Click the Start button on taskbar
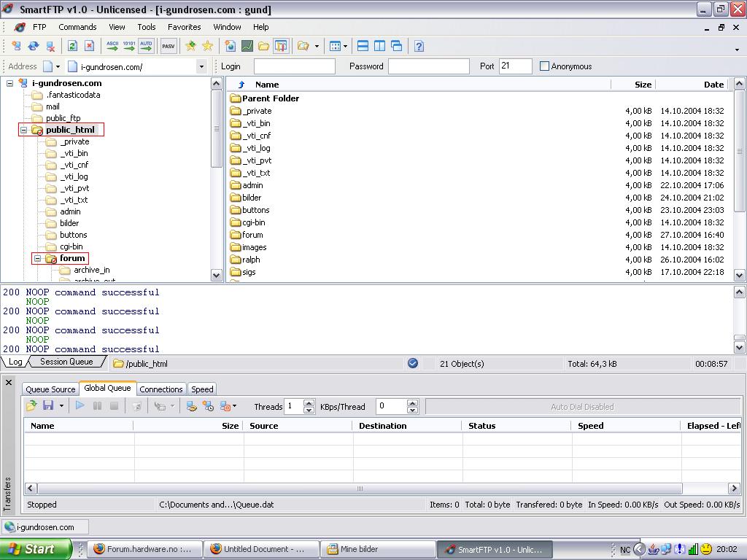Screen dimensions: 747x560 tap(35, 549)
